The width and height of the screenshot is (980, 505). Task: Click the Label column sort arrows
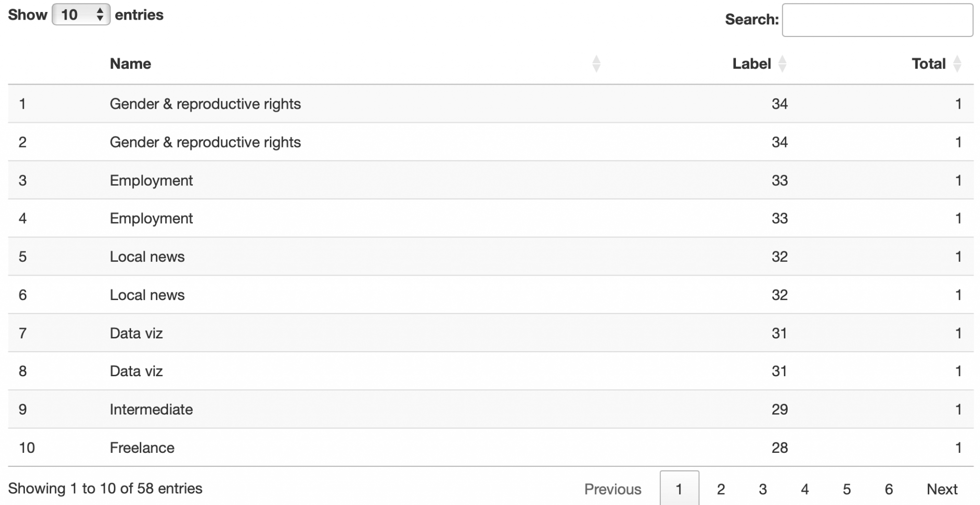pyautogui.click(x=783, y=63)
